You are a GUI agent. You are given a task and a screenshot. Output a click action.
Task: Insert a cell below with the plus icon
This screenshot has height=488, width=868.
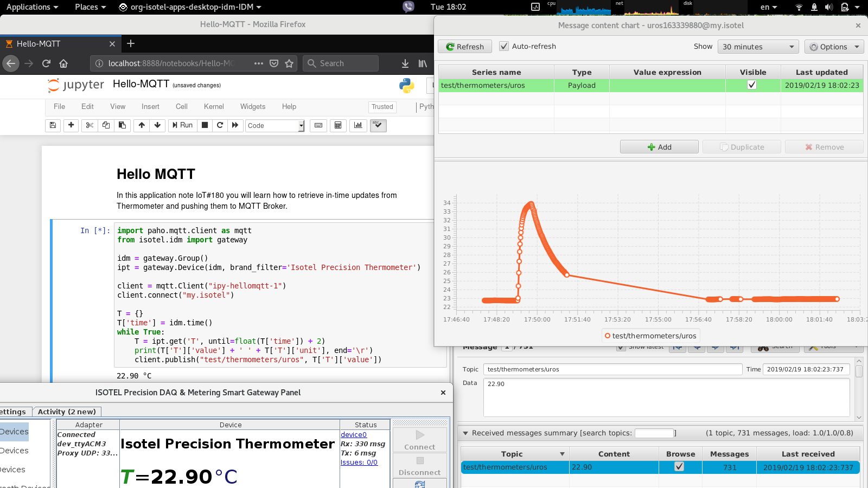71,125
